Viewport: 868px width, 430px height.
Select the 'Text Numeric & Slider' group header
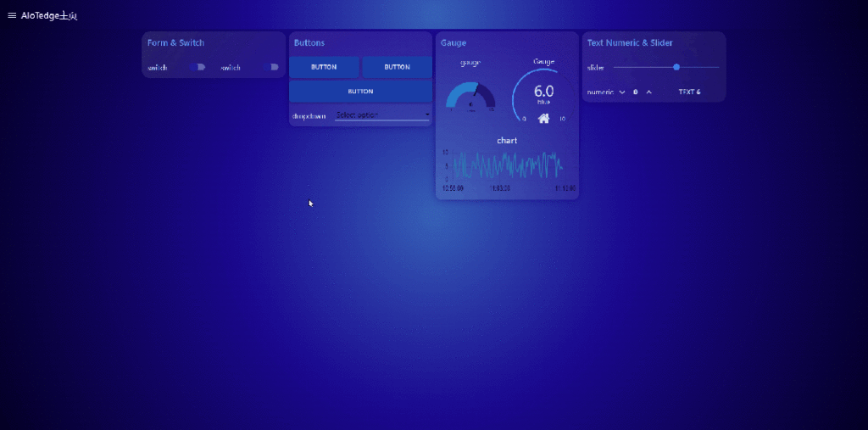pyautogui.click(x=630, y=42)
